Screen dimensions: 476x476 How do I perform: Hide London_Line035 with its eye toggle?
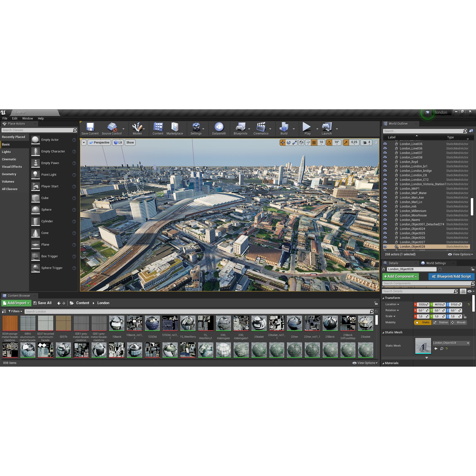coord(385,144)
